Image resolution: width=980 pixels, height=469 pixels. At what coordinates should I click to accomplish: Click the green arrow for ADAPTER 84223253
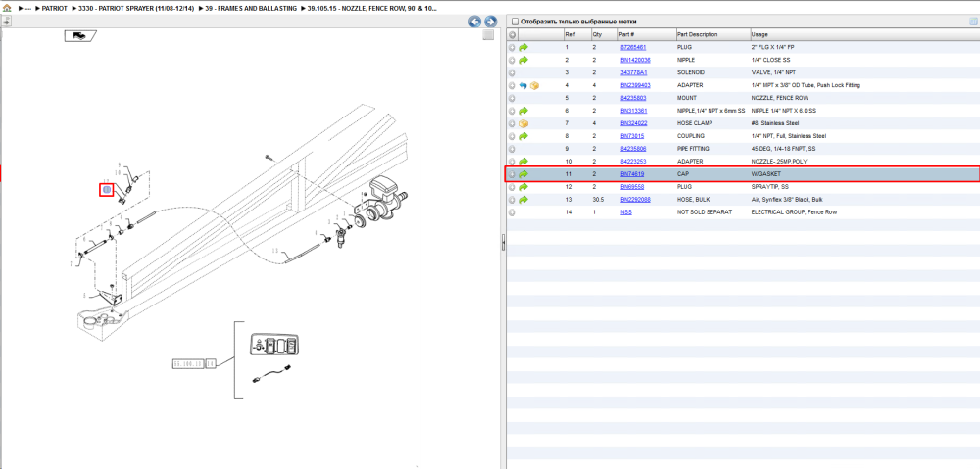coord(523,162)
